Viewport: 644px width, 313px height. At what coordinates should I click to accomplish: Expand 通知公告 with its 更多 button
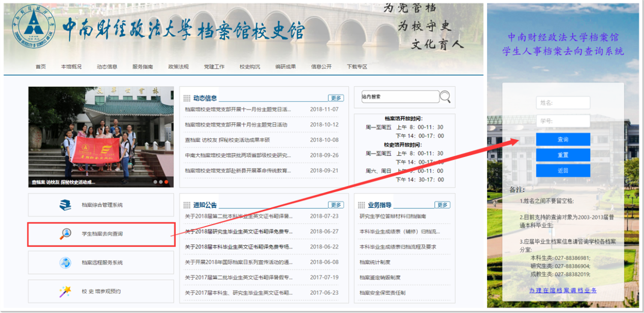(x=336, y=205)
